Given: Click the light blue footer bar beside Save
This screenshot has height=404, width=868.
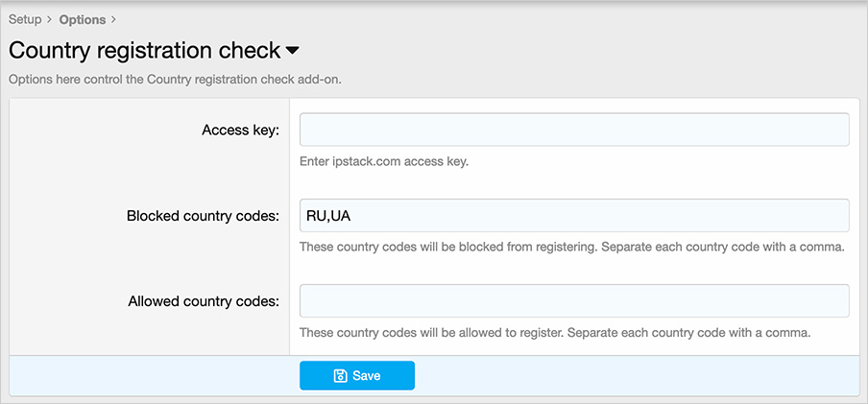Looking at the screenshot, I should tap(634, 376).
